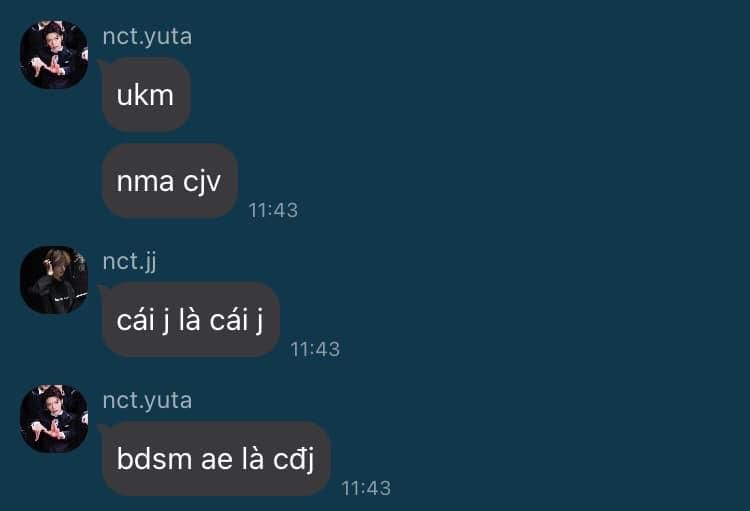The width and height of the screenshot is (750, 511).
Task: Tap the "bdsm ae là cđj" message bubble
Action: [x=216, y=458]
